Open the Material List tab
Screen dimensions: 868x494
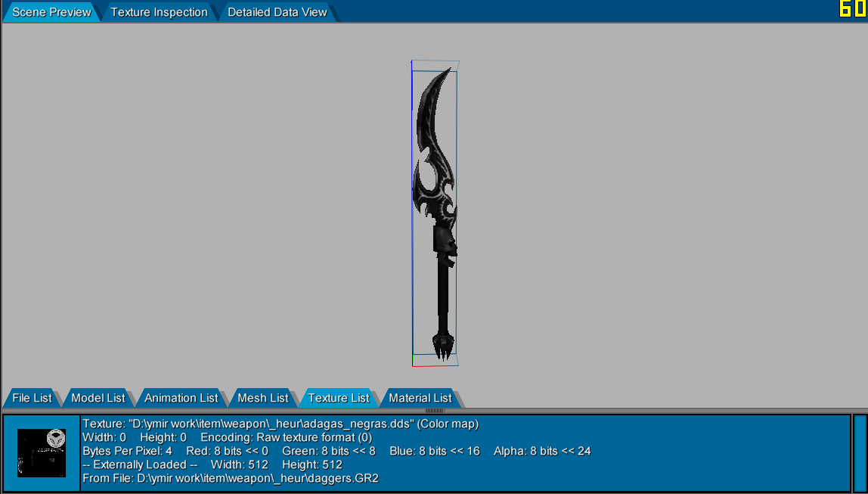click(x=420, y=398)
